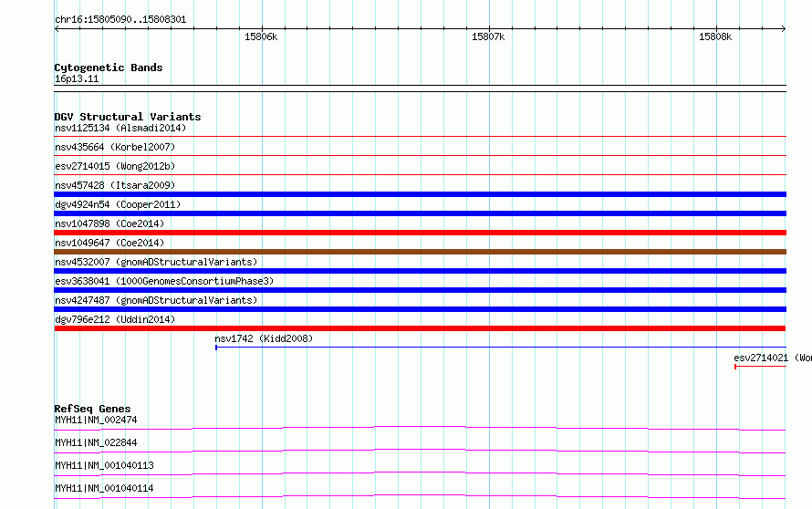Screen dimensions: 812x509
Task: Select the blue bar under nsv4247487
Action: tap(420, 309)
